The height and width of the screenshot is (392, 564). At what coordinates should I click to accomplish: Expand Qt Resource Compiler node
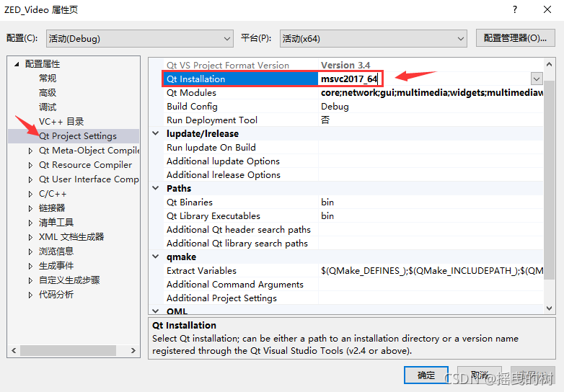tap(30, 165)
